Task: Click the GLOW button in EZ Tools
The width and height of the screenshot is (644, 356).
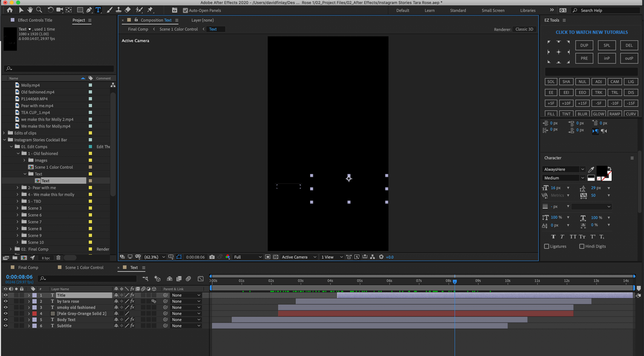Action: tap(598, 114)
